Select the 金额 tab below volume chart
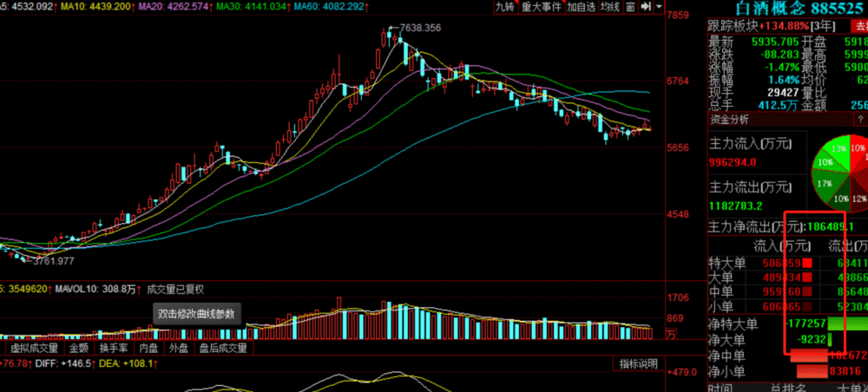This screenshot has width=868, height=392. [79, 348]
